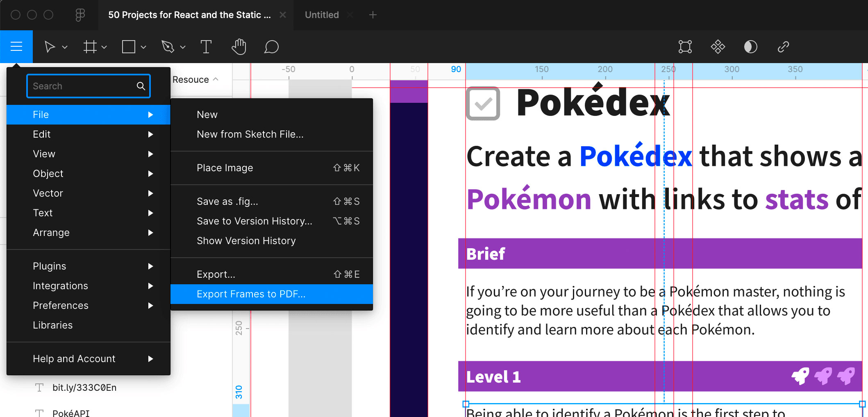Expand the Edit submenu
This screenshot has height=417, width=868.
pos(89,134)
